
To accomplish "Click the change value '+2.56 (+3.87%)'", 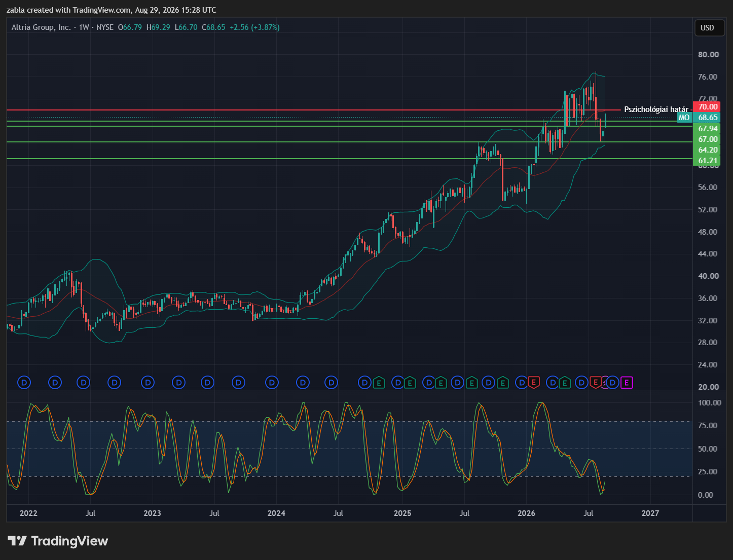I will (x=254, y=27).
